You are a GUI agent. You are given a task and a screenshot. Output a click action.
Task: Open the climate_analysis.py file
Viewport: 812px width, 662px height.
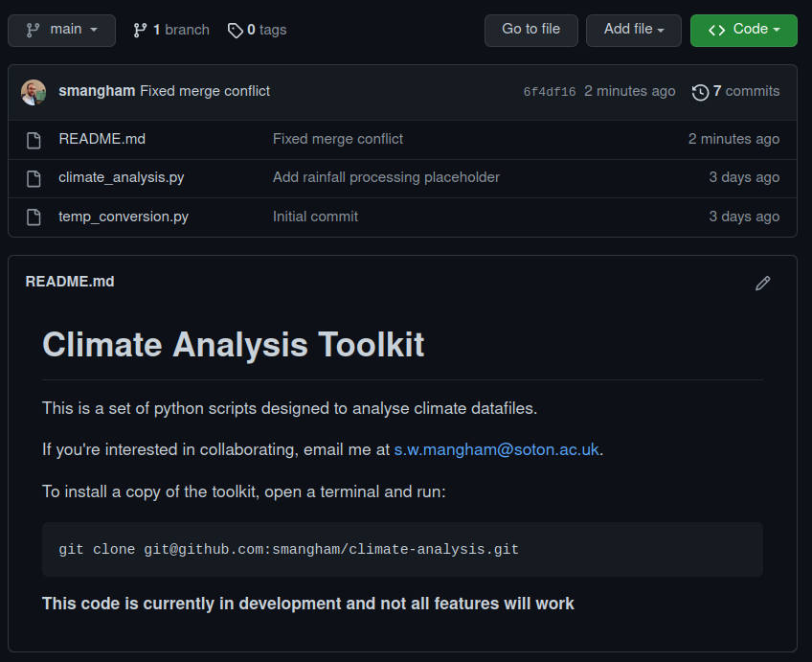point(123,177)
